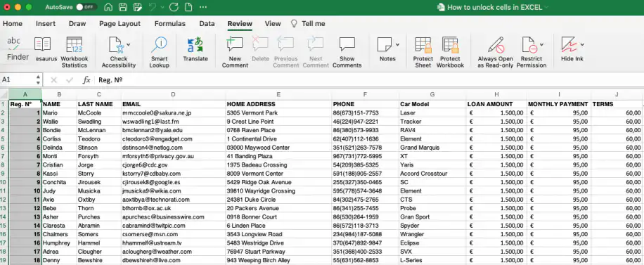Click the Redo circular arrow icon

174,7
